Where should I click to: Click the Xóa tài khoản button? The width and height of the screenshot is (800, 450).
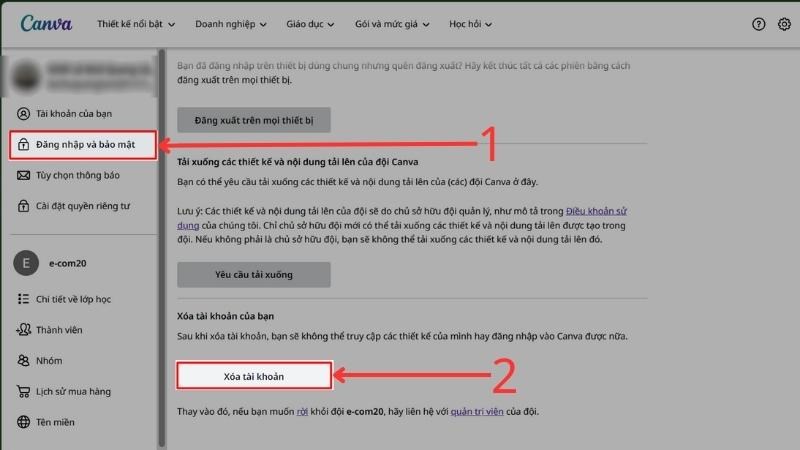click(x=254, y=376)
